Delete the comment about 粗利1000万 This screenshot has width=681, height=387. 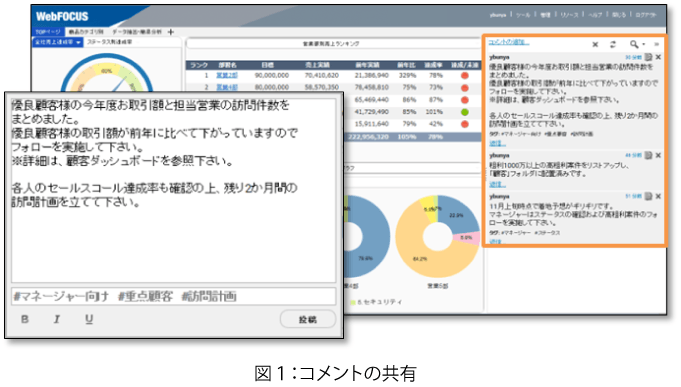658,155
